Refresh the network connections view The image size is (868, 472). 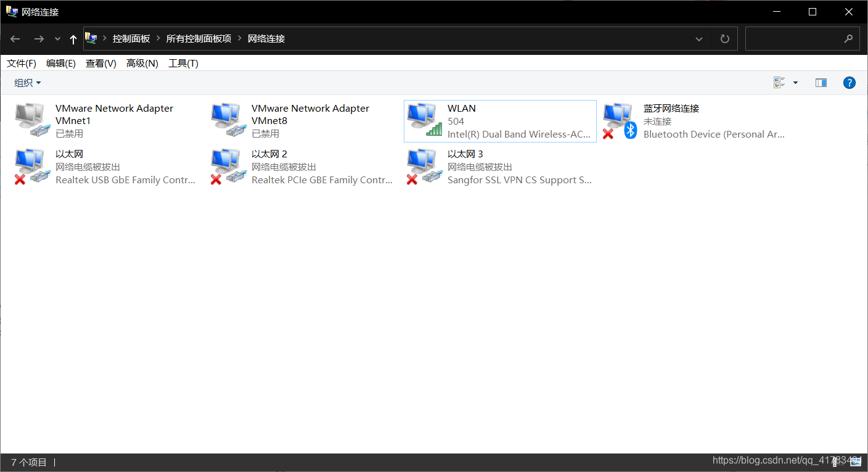coord(725,39)
